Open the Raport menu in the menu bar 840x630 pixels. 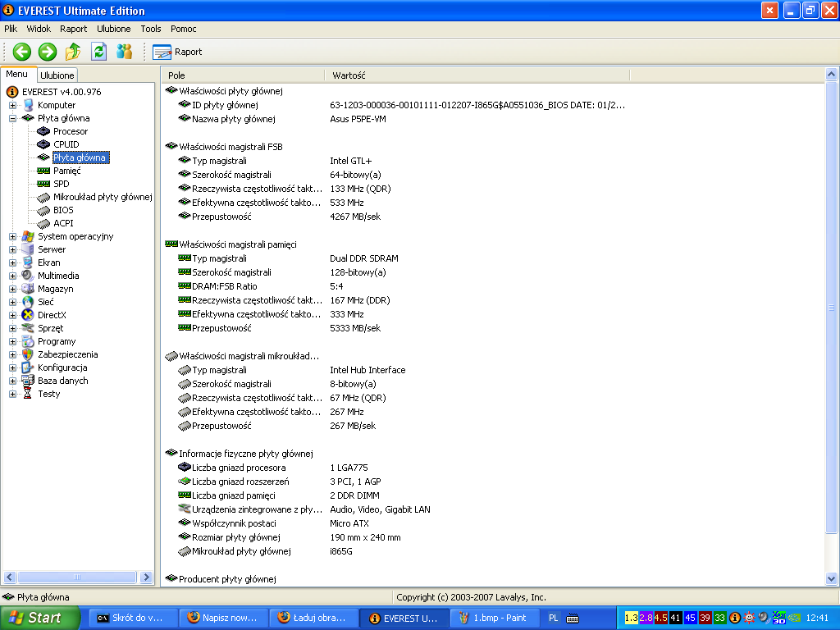pos(73,29)
